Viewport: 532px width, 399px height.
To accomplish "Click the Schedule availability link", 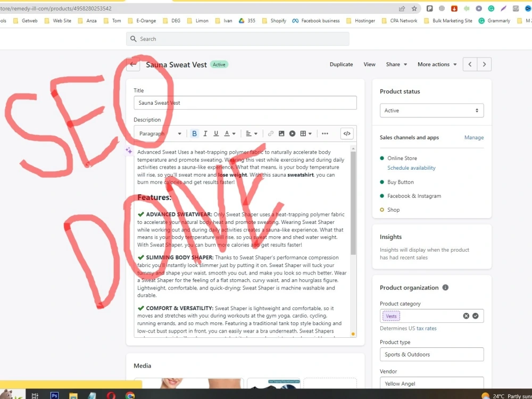I will click(x=411, y=168).
